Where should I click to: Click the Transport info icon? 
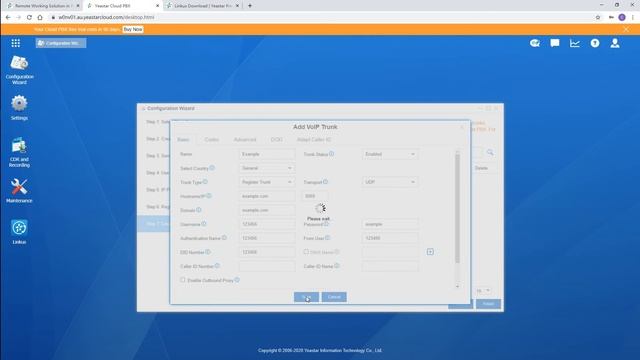click(x=325, y=182)
